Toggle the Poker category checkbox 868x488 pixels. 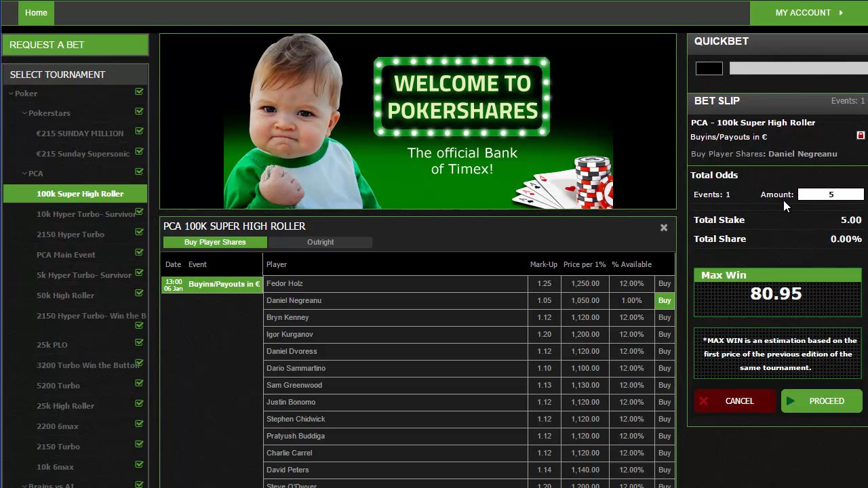(x=139, y=91)
